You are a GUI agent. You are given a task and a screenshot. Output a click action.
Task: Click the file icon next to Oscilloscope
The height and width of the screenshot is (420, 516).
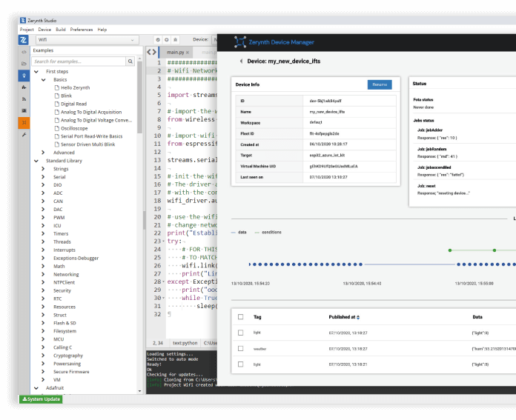tap(57, 128)
